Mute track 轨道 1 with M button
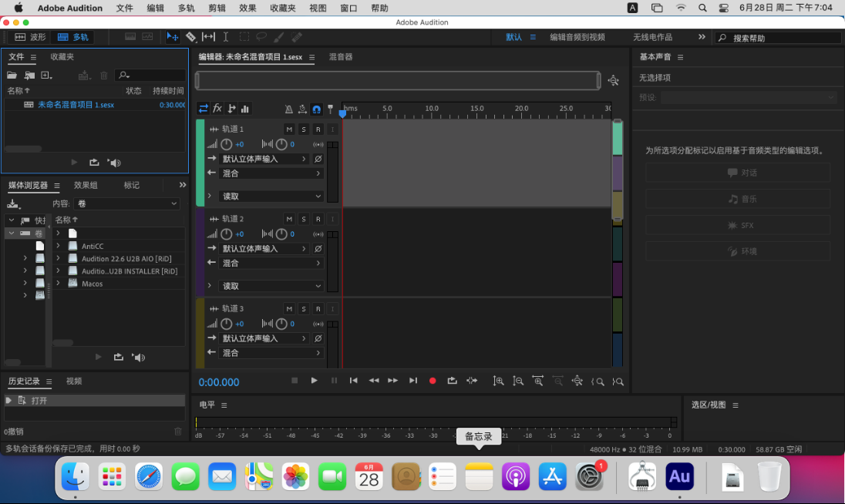The image size is (845, 504). (x=289, y=129)
